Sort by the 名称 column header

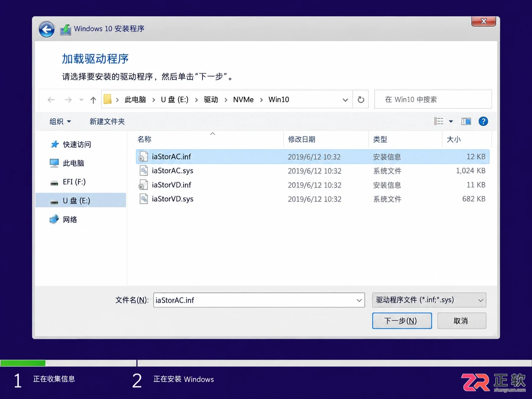point(144,139)
